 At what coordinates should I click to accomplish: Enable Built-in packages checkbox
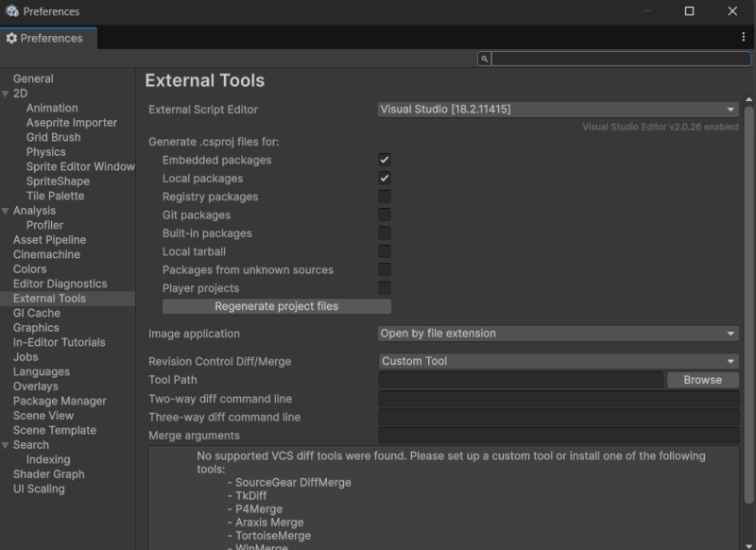(385, 233)
